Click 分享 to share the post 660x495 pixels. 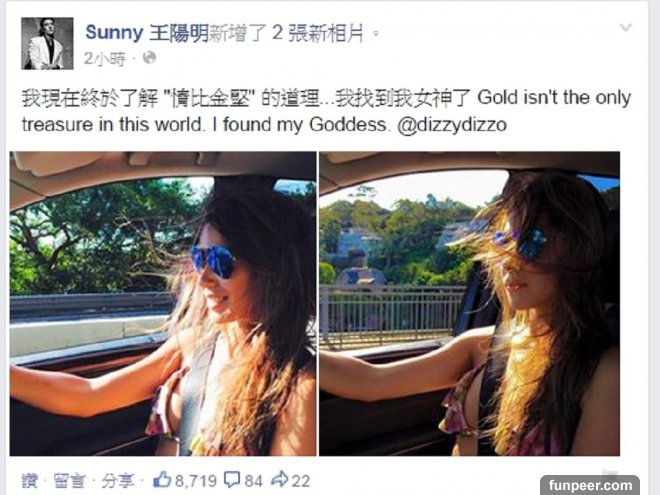click(x=118, y=481)
